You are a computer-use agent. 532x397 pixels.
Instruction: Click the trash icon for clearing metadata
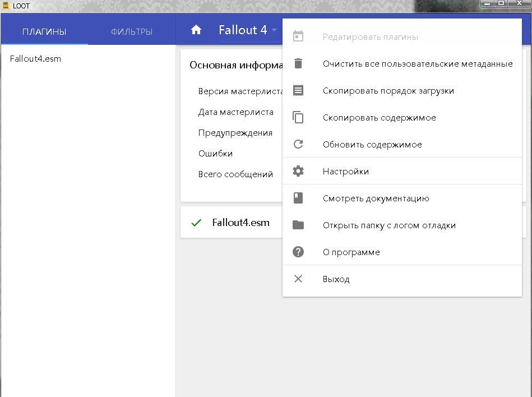click(298, 64)
